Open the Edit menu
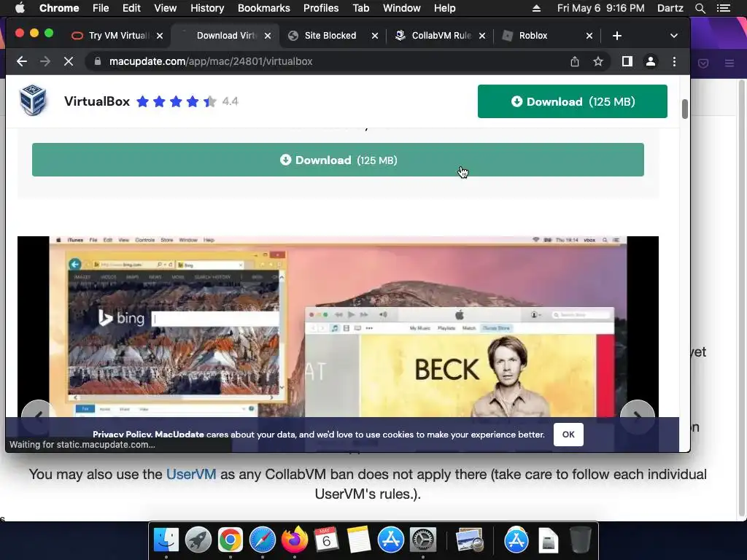Image resolution: width=747 pixels, height=560 pixels. pos(131,8)
